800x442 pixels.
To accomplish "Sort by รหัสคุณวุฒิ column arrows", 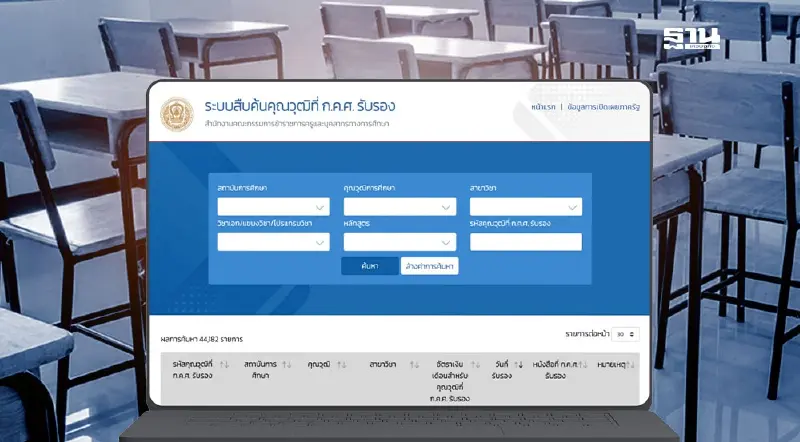I will point(224,364).
